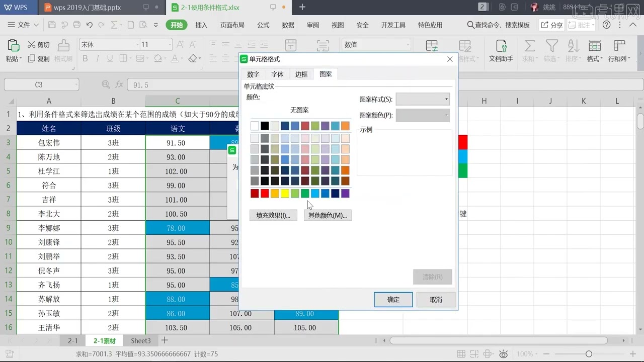Open the 图案样式 pattern style dropdown
The image size is (644, 362).
pyautogui.click(x=423, y=99)
